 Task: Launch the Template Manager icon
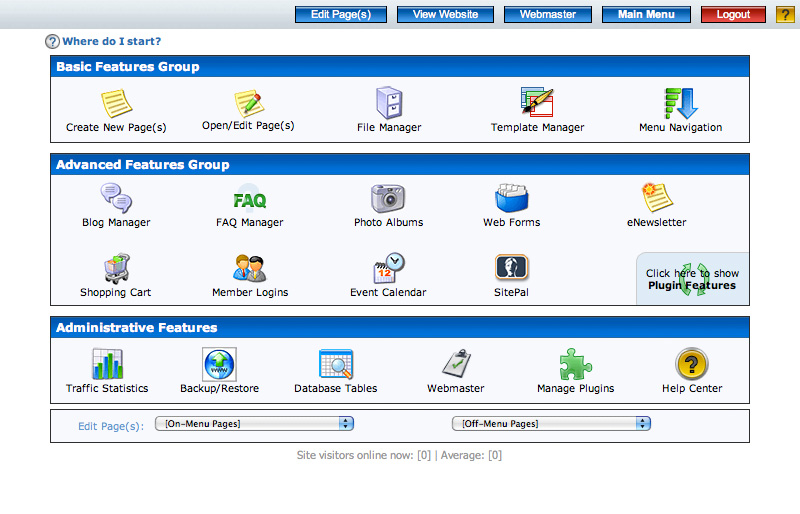pos(537,103)
